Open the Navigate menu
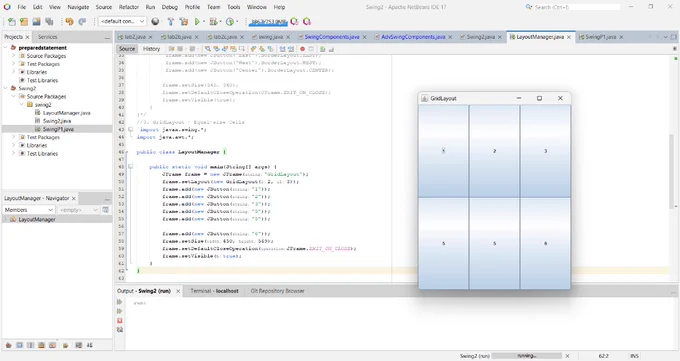Viewport: 680px width, 361px height. click(78, 7)
